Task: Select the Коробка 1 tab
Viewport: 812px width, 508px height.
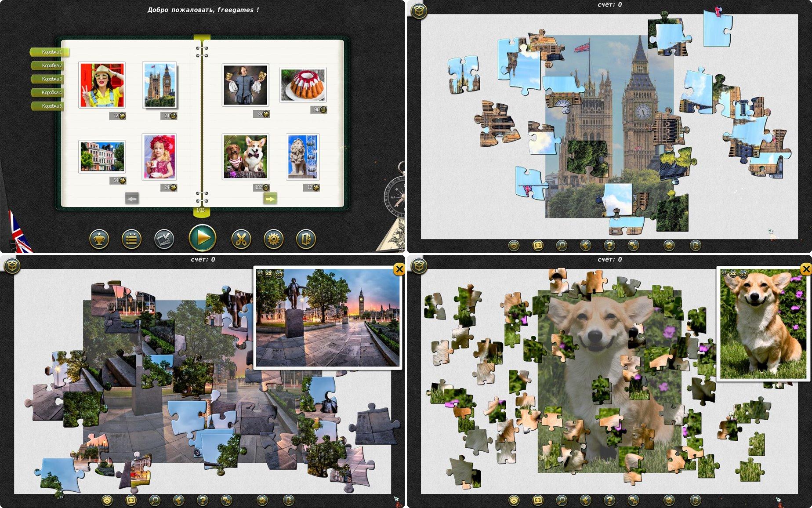Action: tap(49, 52)
